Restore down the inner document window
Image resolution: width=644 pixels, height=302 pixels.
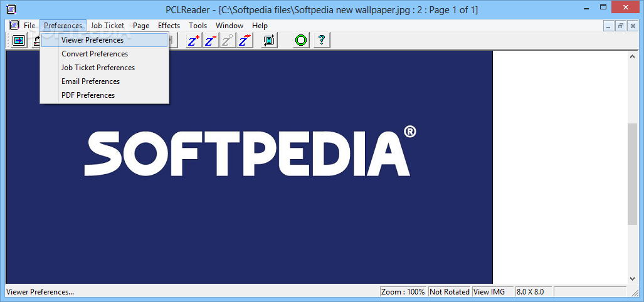pyautogui.click(x=621, y=26)
